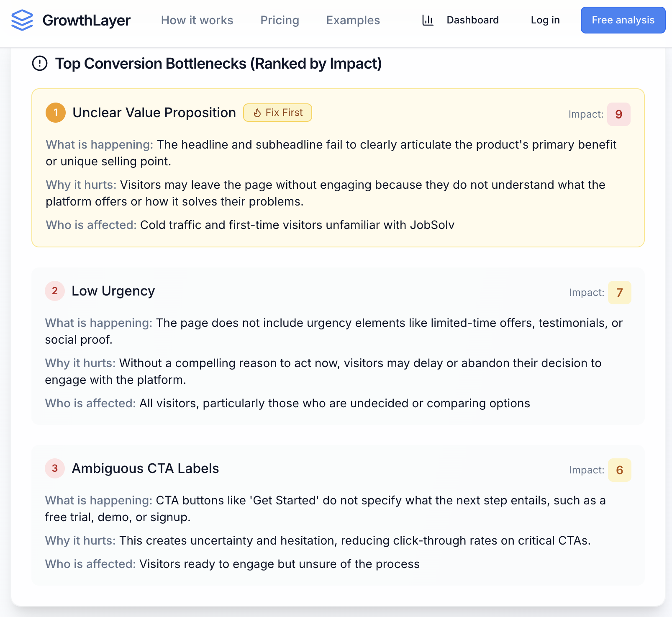Select the impact score 6 chip
The height and width of the screenshot is (617, 672).
pyautogui.click(x=619, y=470)
